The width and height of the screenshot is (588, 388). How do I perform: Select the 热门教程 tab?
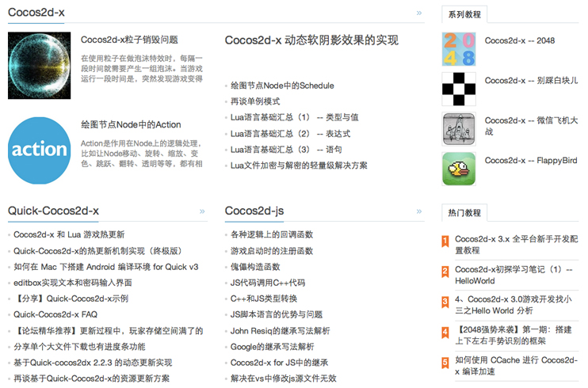pyautogui.click(x=464, y=213)
